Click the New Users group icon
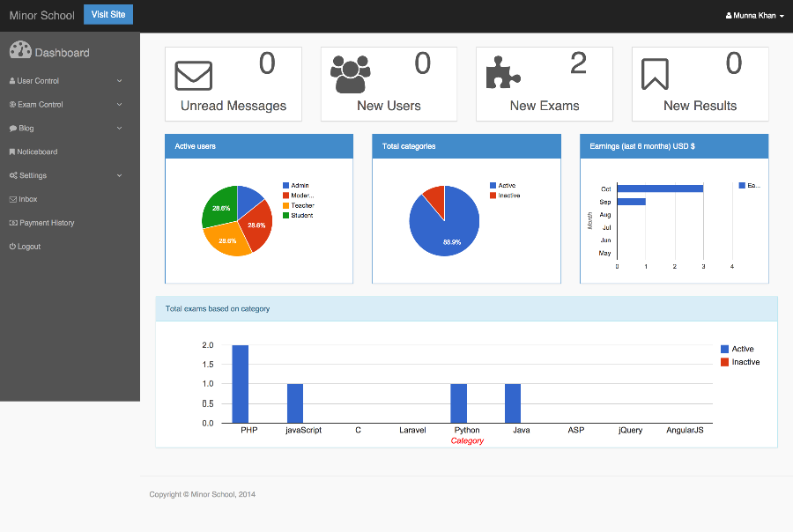This screenshot has width=793, height=532. (x=350, y=74)
